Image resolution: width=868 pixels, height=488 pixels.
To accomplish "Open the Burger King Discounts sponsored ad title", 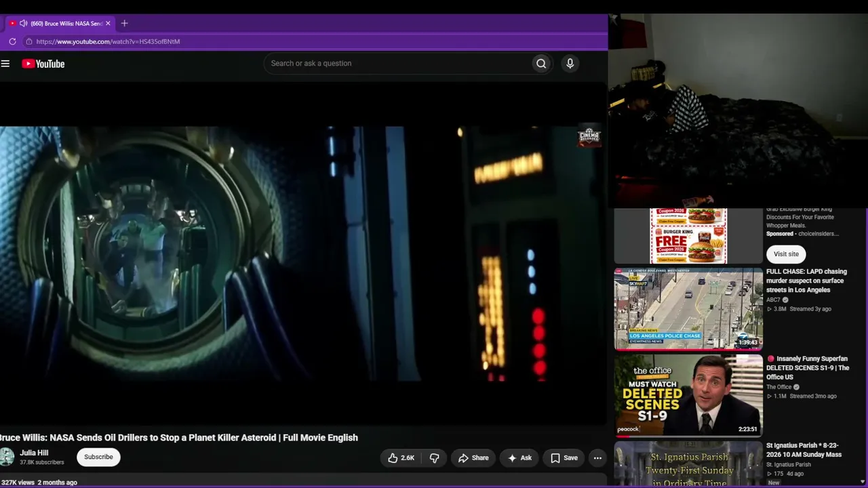I will tap(802, 218).
